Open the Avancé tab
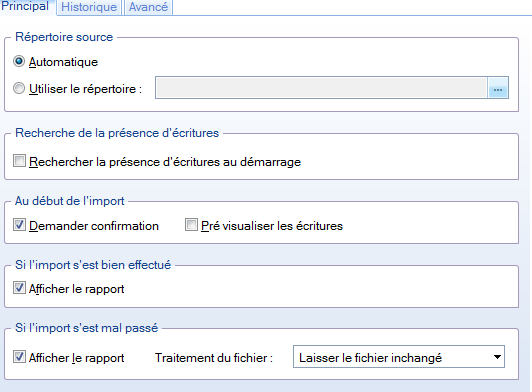 pos(148,7)
